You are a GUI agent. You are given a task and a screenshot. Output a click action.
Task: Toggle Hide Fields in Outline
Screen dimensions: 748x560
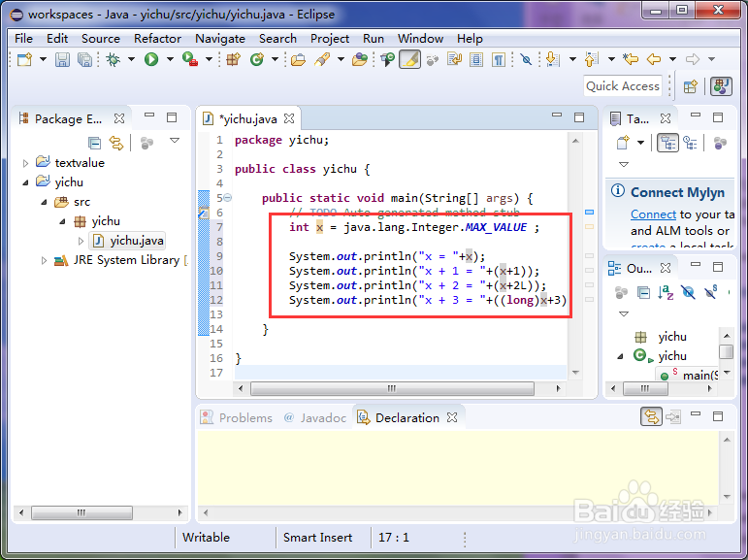[x=688, y=292]
